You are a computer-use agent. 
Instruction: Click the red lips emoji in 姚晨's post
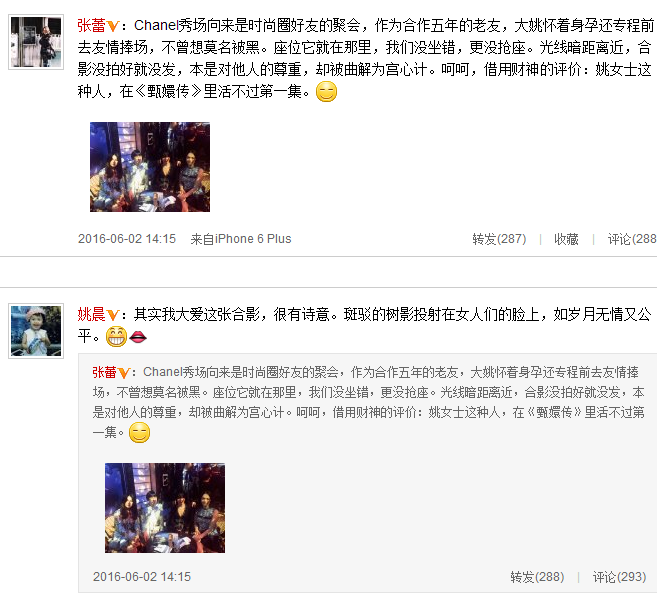pos(138,337)
